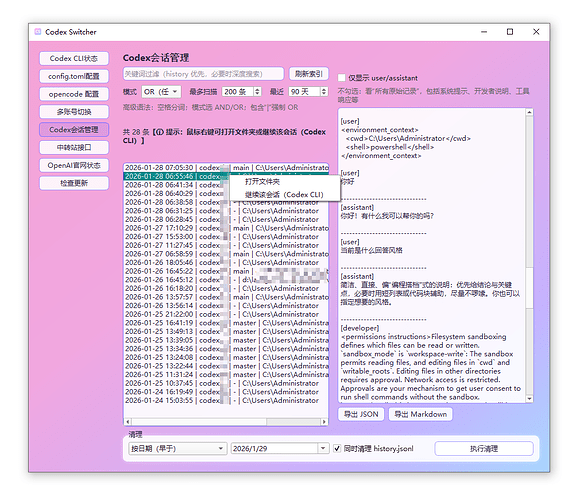
Task: Toggle 同时清理 history.jsonl checkbox
Action: point(337,449)
